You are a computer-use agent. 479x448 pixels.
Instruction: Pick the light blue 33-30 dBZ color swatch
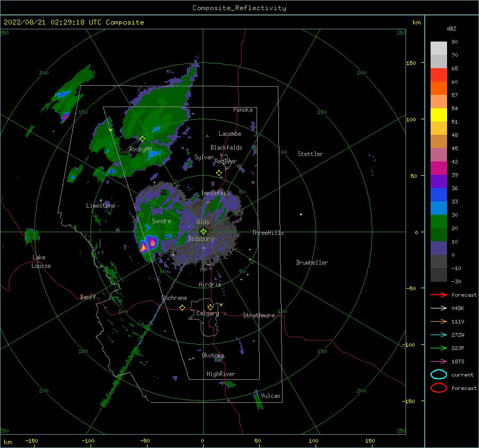[x=439, y=208]
